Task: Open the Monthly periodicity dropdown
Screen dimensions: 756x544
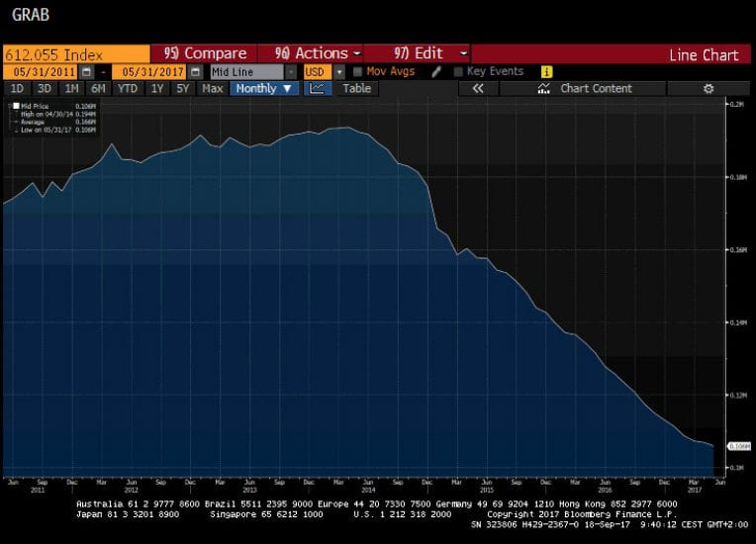Action: [x=263, y=89]
